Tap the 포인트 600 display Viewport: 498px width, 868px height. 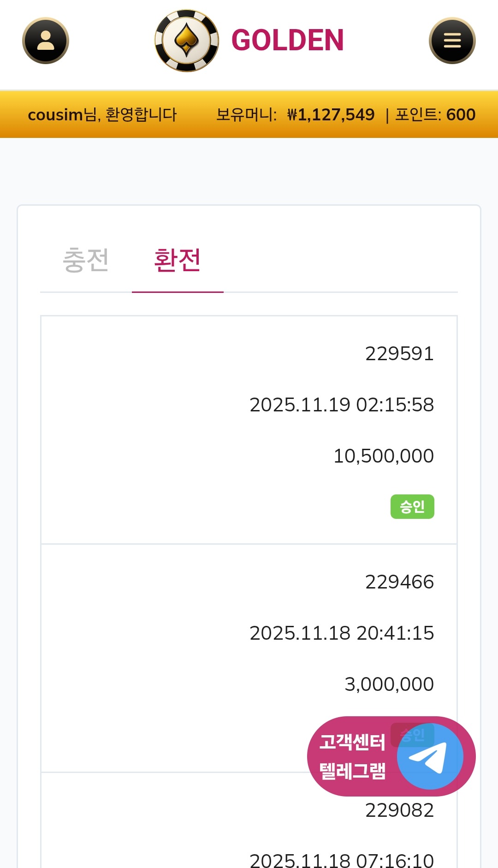[435, 115]
